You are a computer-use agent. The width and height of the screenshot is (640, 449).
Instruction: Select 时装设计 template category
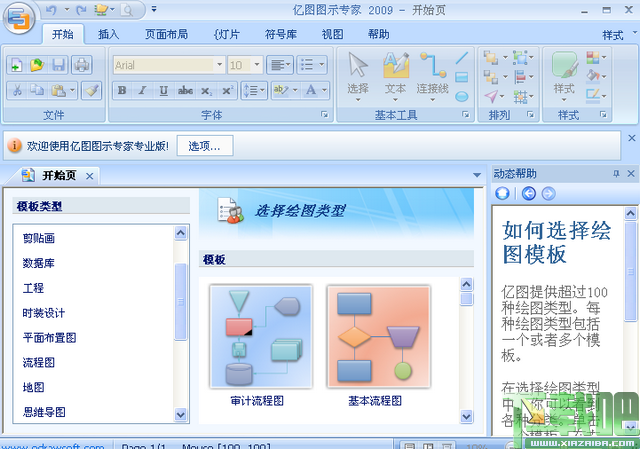tap(44, 313)
